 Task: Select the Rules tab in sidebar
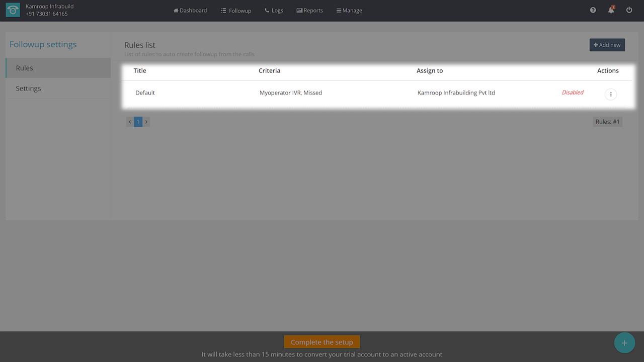pos(58,68)
